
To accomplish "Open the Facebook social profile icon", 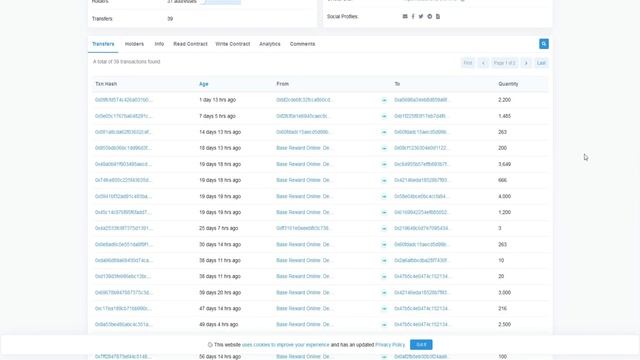I will point(413,16).
